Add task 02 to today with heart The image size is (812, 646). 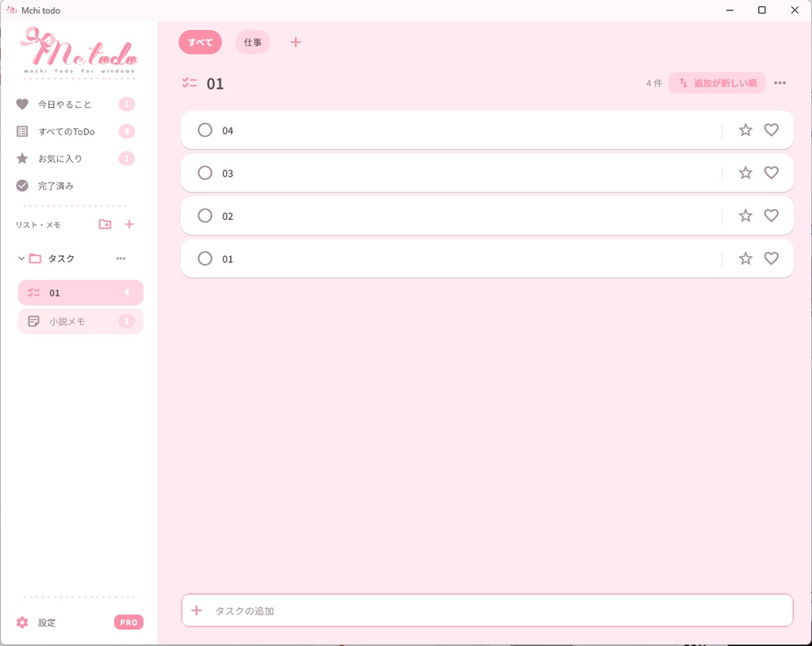point(772,216)
